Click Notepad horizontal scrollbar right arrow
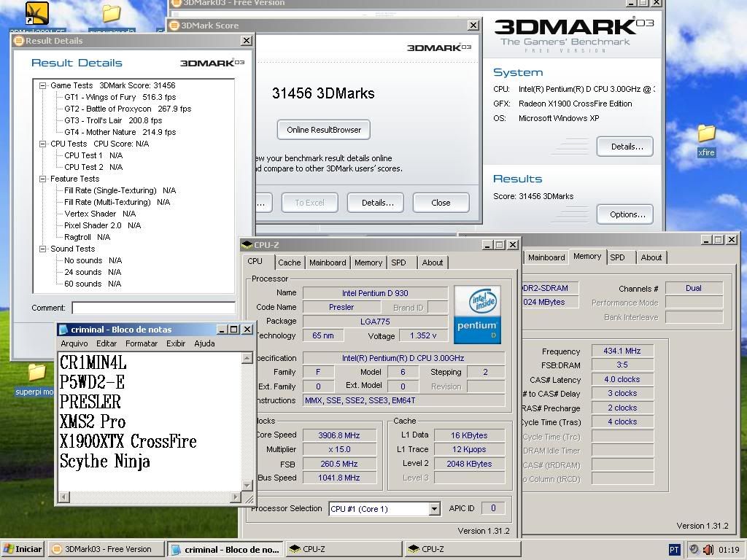 235,497
